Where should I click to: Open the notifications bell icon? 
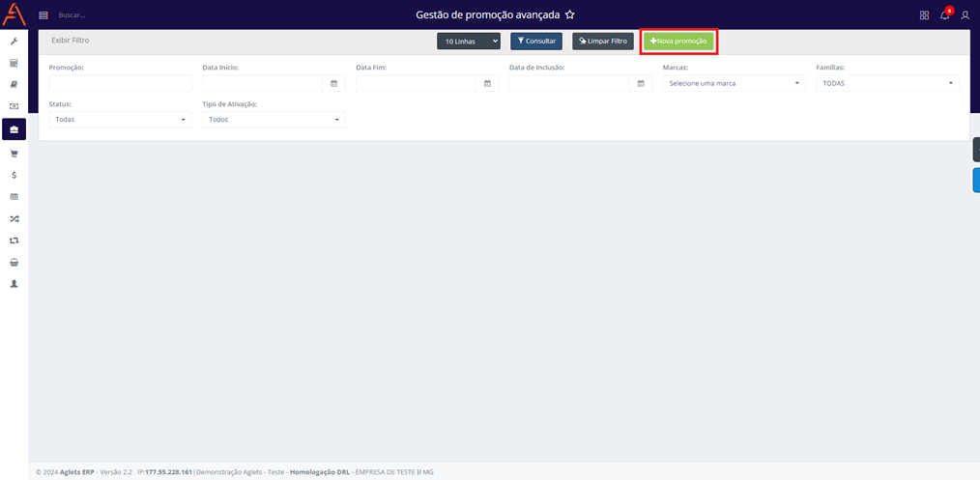point(944,15)
